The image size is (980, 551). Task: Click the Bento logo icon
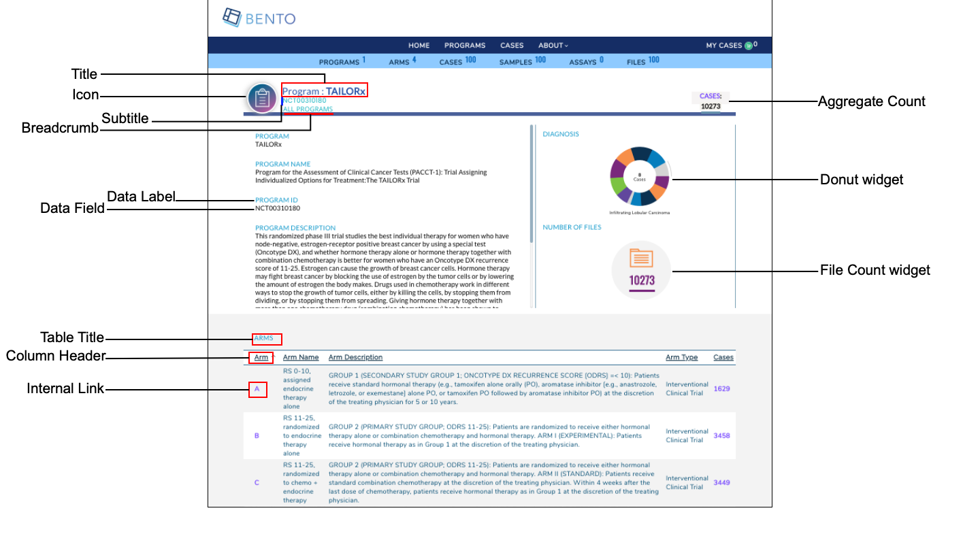[x=233, y=17]
